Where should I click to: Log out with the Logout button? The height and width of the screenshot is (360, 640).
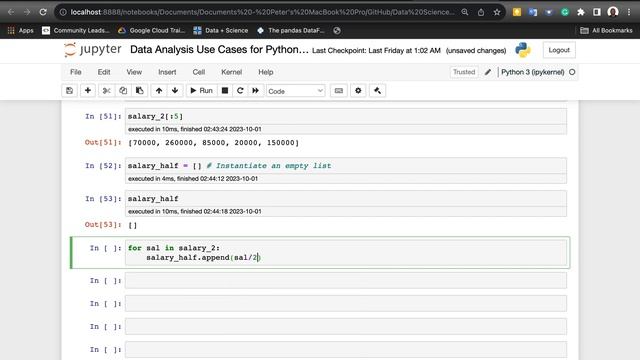(559, 50)
